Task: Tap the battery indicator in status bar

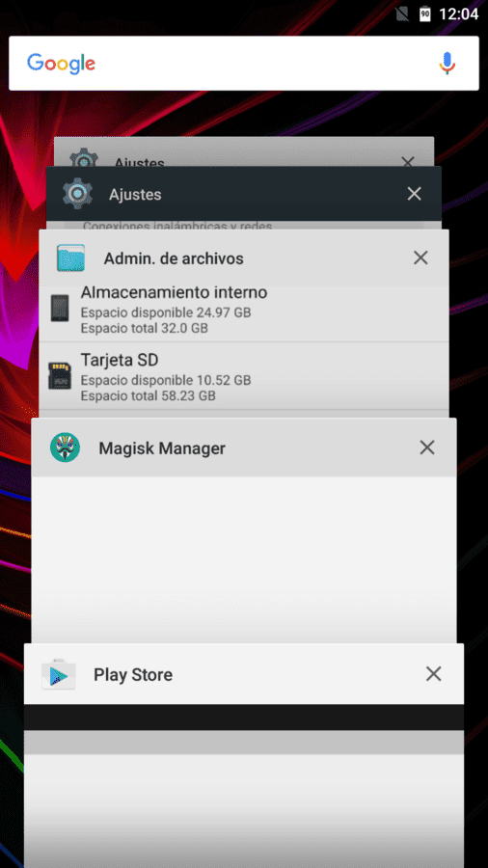Action: 425,14
